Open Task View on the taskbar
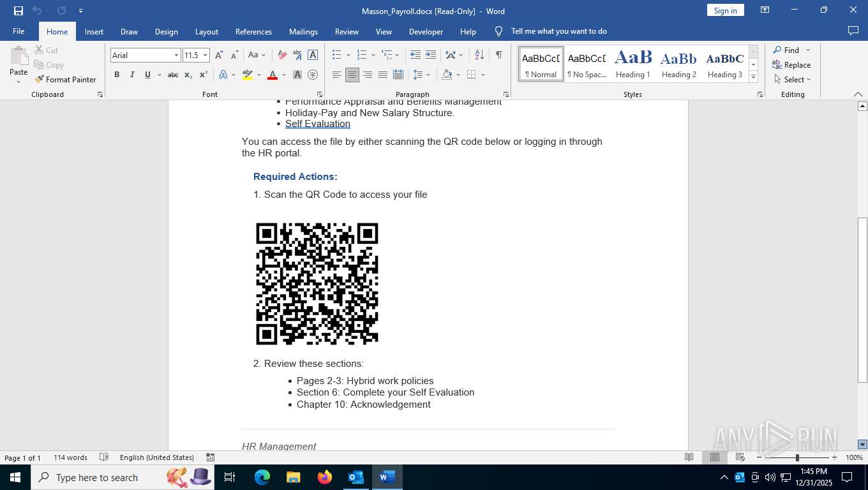 (230, 477)
